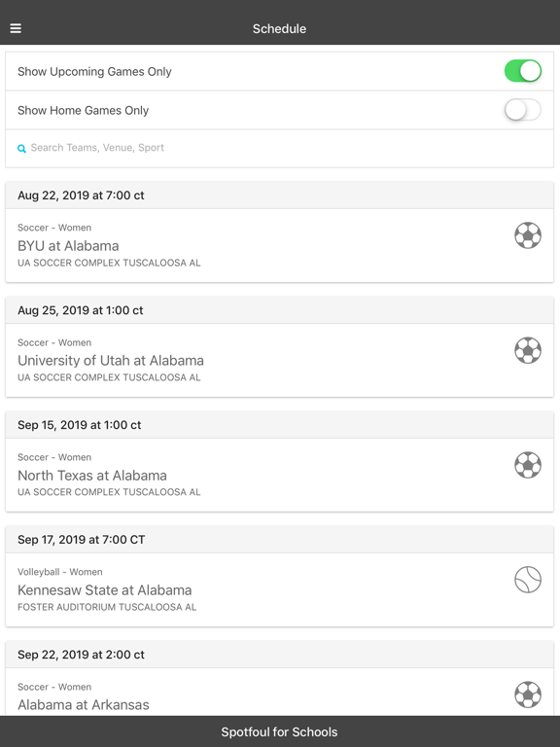Viewport: 560px width, 747px height.
Task: Focus the Search Teams, Venue, Sport field
Action: point(280,148)
